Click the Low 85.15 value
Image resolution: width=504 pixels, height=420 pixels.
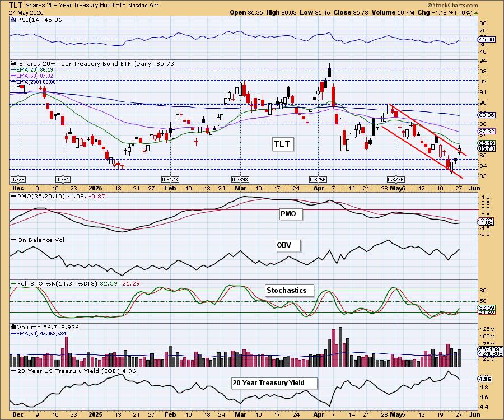[x=315, y=12]
